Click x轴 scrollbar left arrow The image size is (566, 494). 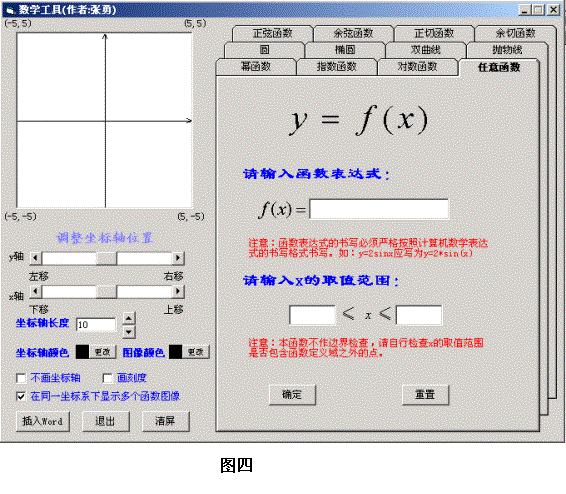click(x=35, y=291)
